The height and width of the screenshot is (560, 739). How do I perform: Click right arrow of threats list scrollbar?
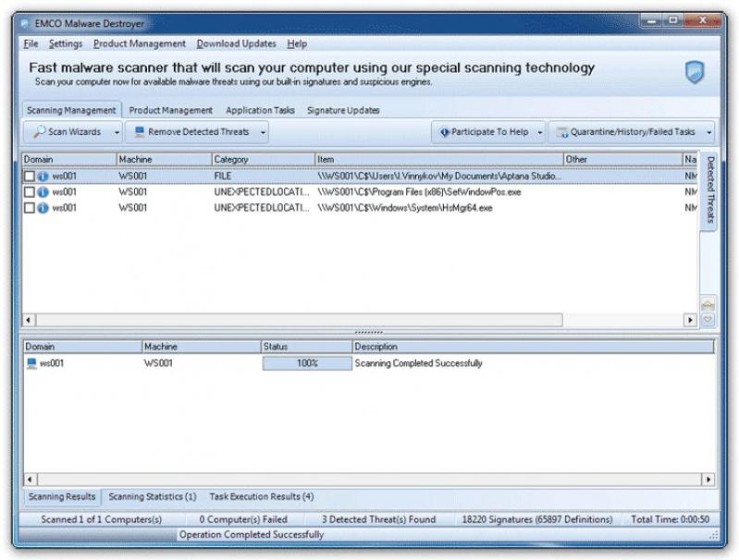(690, 321)
